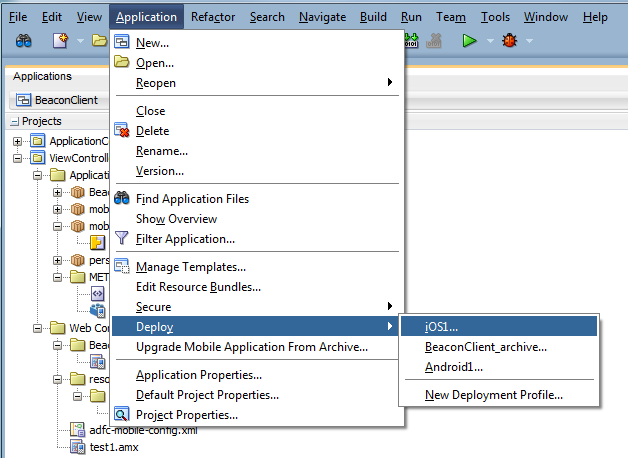
Task: Open the Refactor menu
Action: [x=213, y=17]
